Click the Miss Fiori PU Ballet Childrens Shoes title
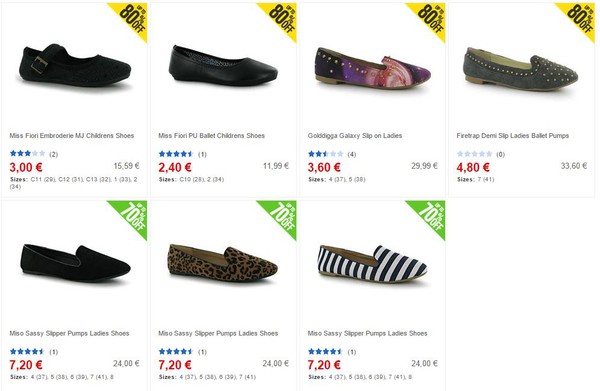Screen dimensions: 600x391 (212, 135)
